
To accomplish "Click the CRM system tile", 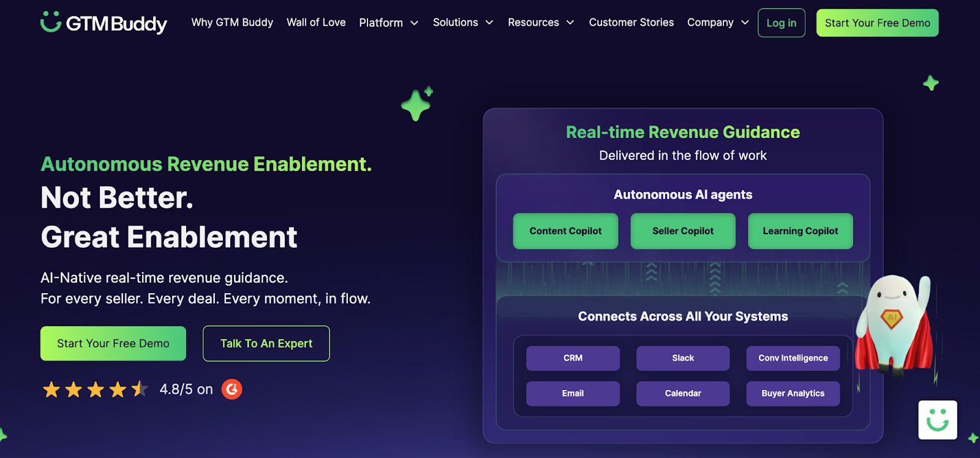I will tap(573, 358).
